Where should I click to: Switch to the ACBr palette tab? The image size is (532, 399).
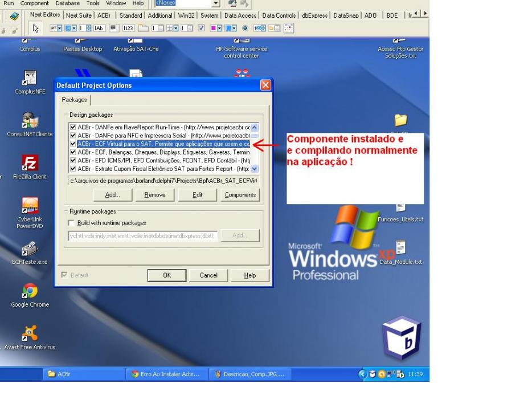[x=104, y=15]
